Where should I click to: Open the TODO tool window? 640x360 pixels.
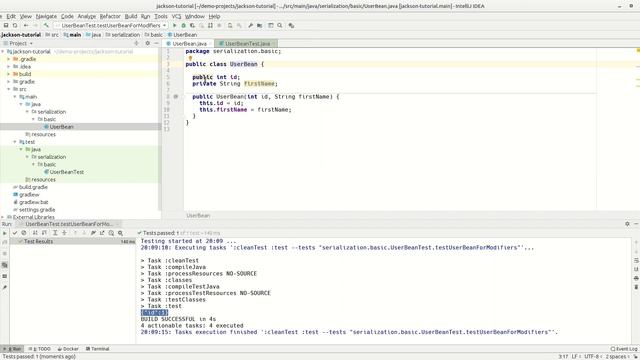(40, 349)
